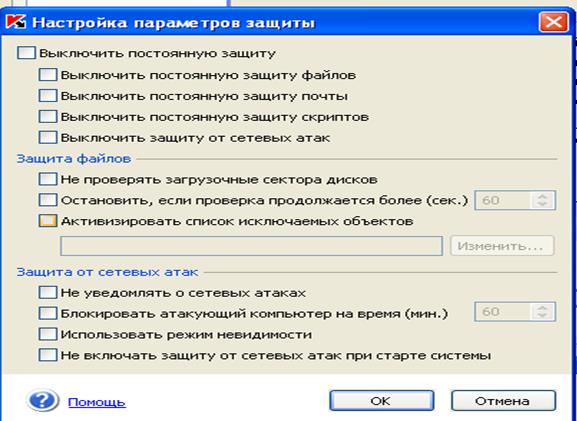
Task: Click the 'Отмена' button
Action: (503, 400)
